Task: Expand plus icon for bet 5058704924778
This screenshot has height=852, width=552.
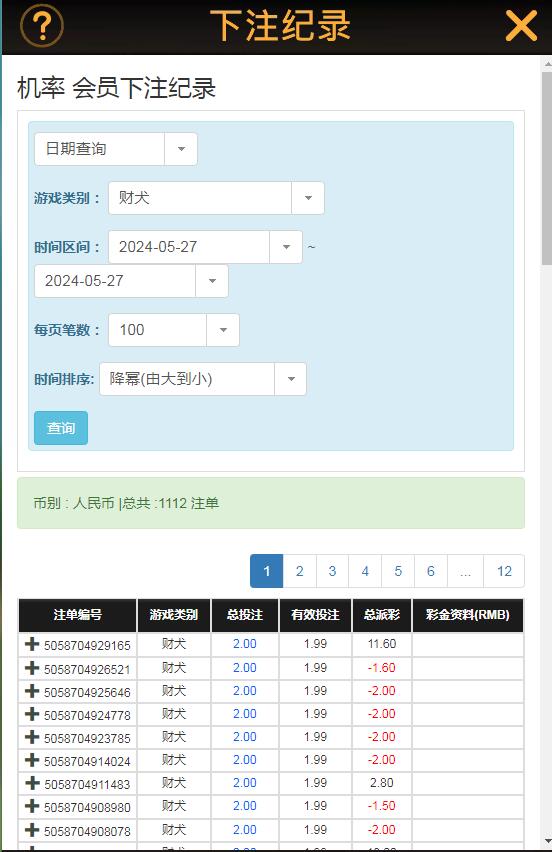Action: (x=32, y=713)
